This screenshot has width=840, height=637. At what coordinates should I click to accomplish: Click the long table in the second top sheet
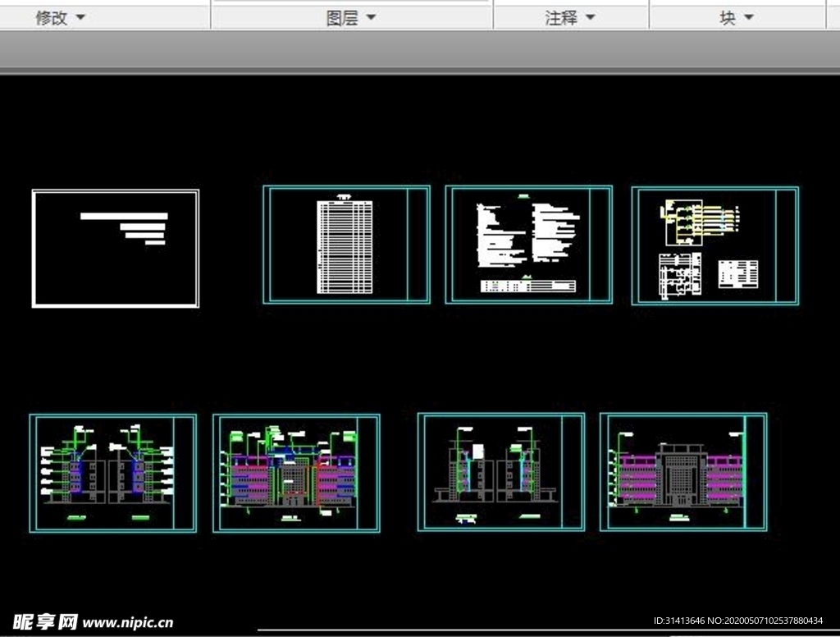click(345, 246)
